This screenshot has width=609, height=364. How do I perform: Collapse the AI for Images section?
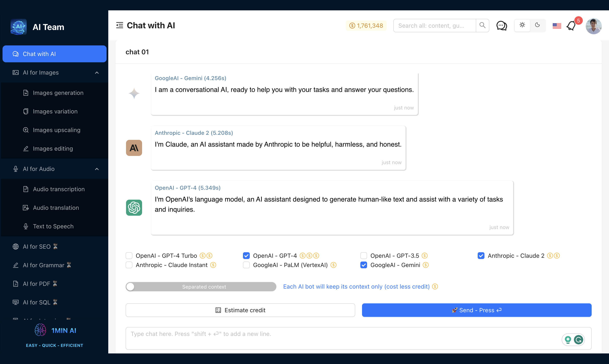coord(97,73)
